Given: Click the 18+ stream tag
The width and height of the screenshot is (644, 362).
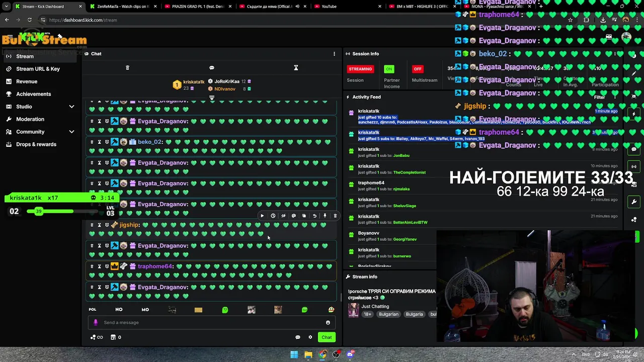Looking at the screenshot, I should (367, 314).
